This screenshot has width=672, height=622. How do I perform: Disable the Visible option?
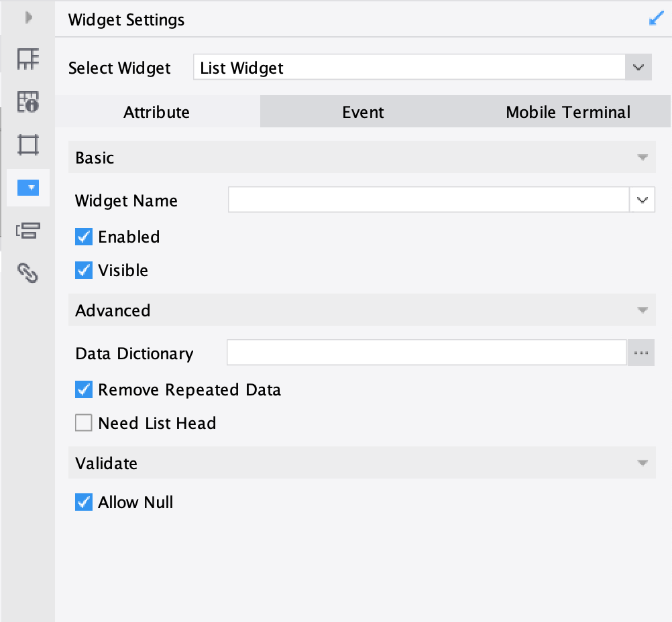pos(84,270)
